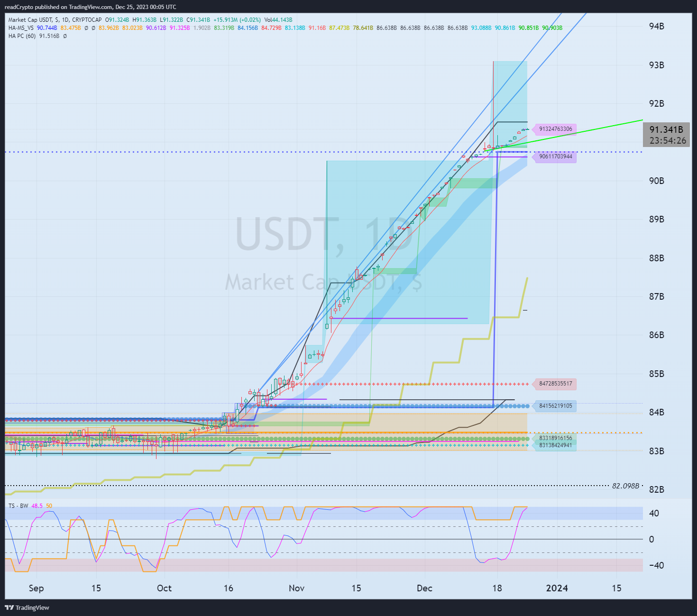The image size is (697, 616).
Task: Click the 86B price axis label
Action: point(656,335)
